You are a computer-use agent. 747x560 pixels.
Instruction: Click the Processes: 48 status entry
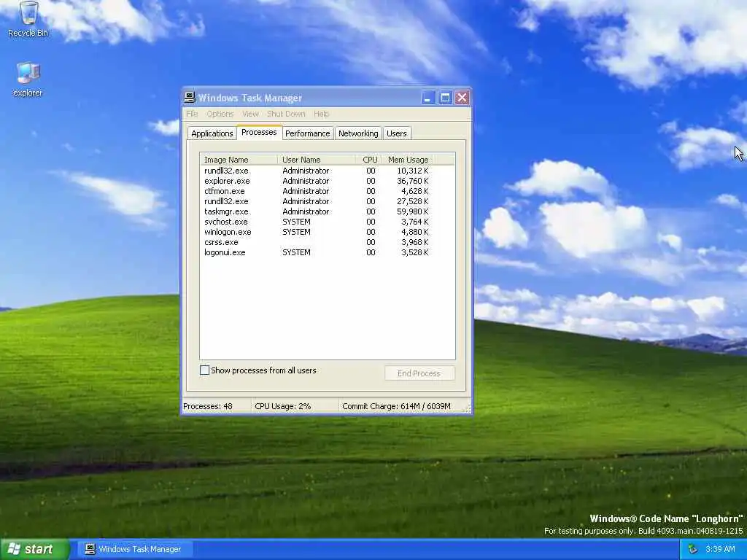click(208, 406)
